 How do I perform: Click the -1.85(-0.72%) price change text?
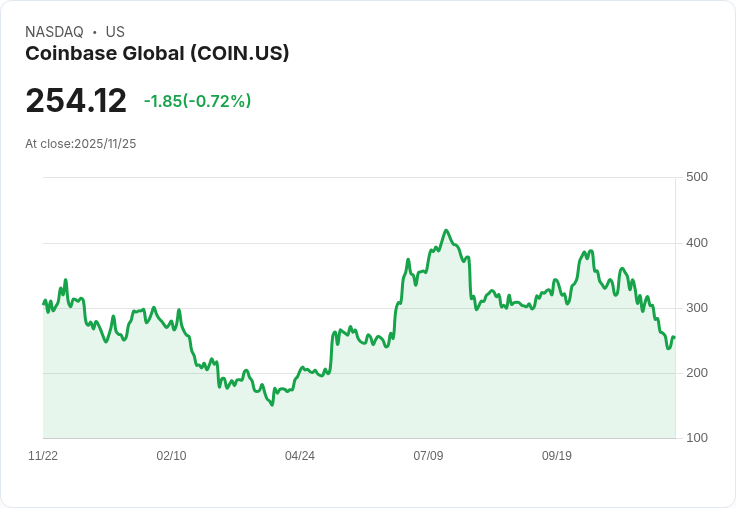pyautogui.click(x=197, y=101)
